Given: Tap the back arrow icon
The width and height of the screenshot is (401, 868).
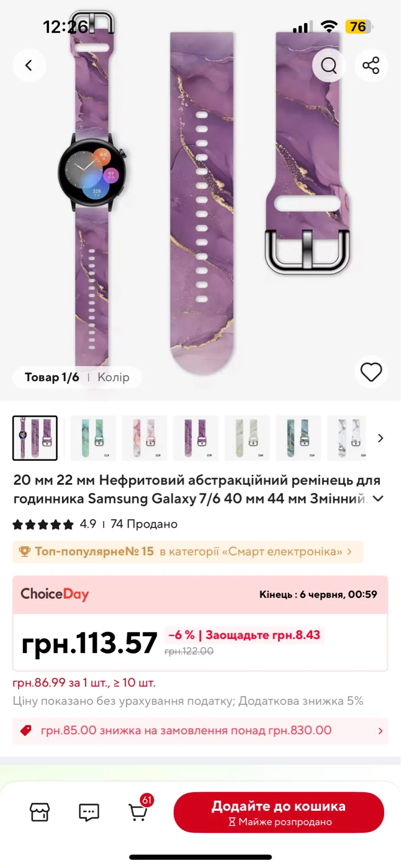Looking at the screenshot, I should pyautogui.click(x=29, y=66).
